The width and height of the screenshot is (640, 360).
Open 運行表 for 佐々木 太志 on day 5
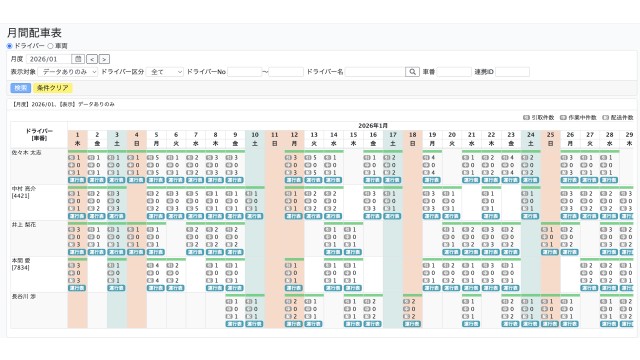tap(156, 180)
